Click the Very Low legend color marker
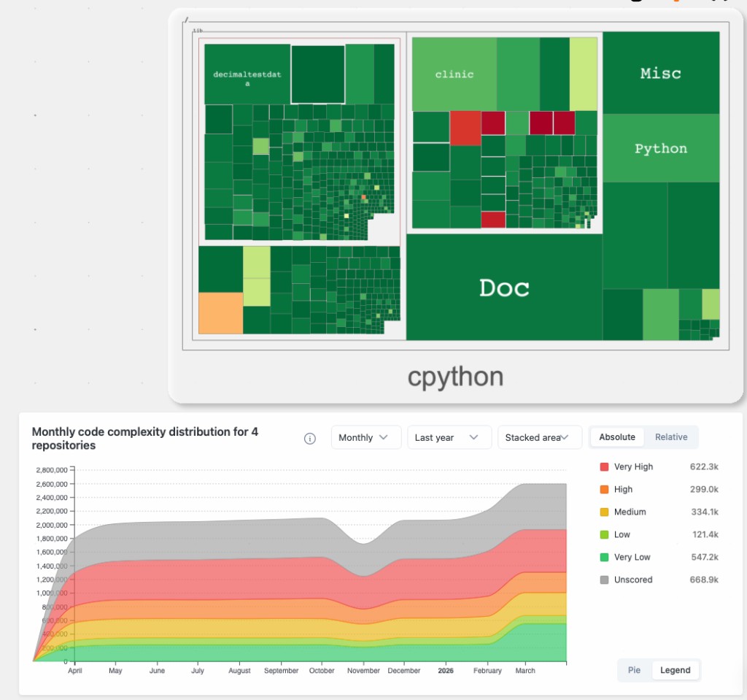 [604, 557]
